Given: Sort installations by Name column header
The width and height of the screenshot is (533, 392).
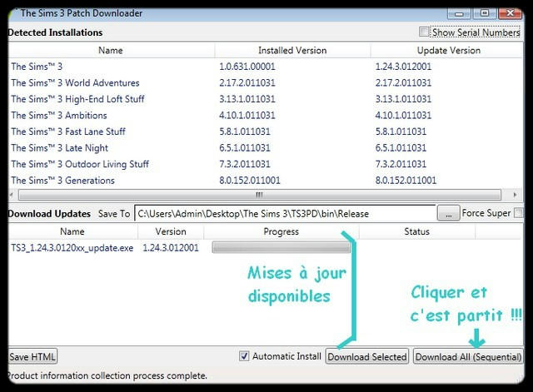Looking at the screenshot, I should point(111,50).
